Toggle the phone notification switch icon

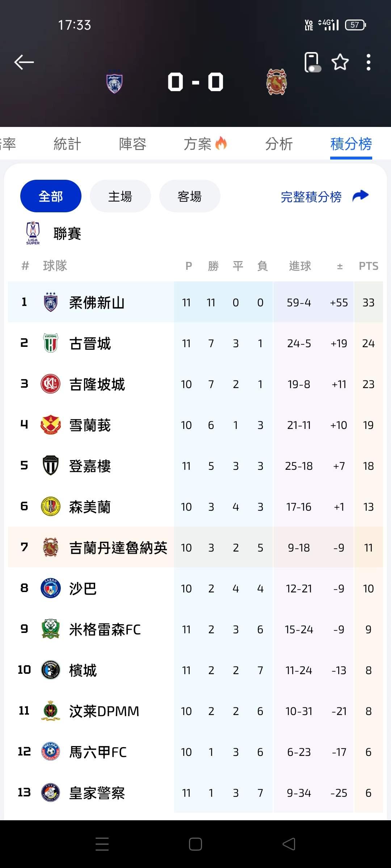click(x=312, y=62)
